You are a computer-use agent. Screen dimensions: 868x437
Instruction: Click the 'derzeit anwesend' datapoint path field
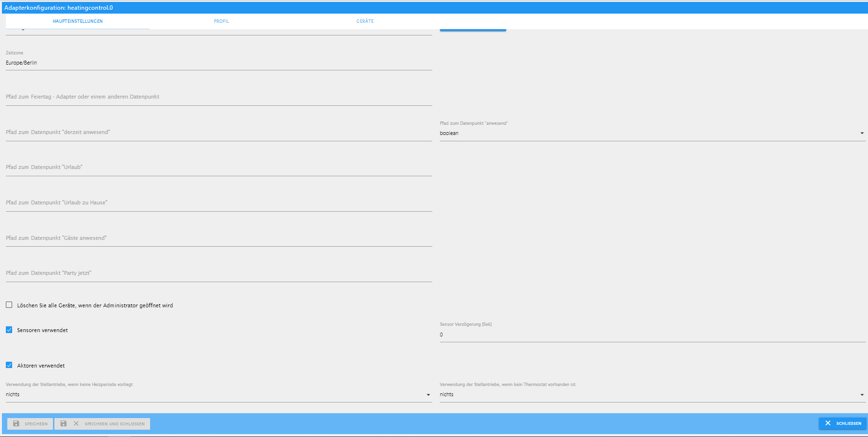pyautogui.click(x=219, y=133)
